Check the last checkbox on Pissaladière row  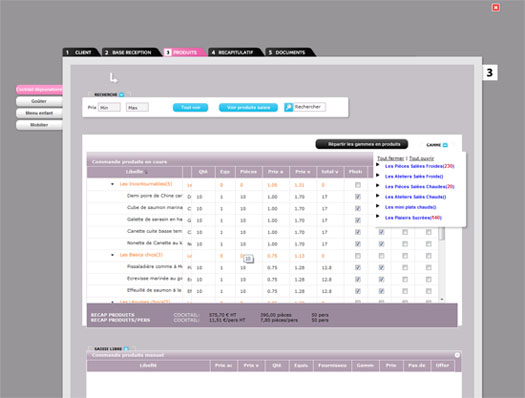pos(429,267)
